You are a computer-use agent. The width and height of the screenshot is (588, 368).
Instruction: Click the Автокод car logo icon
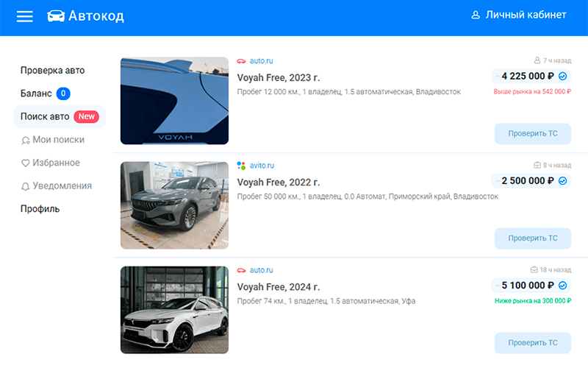[x=56, y=15]
